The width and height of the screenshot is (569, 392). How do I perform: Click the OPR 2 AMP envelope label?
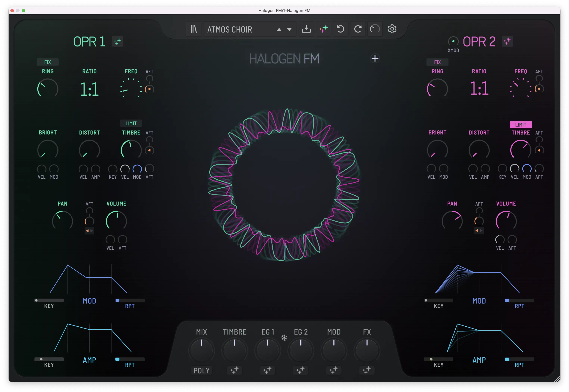pos(479,360)
